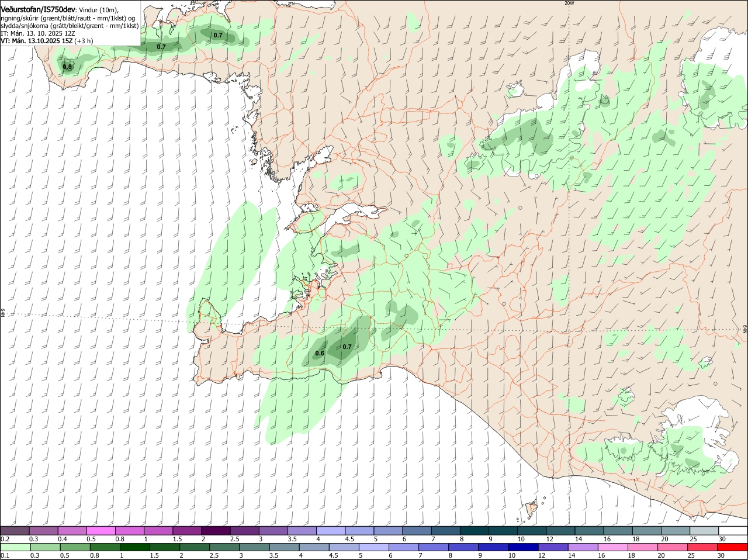Select the upper-row swatch between 0.4 and 0.5

click(72, 530)
